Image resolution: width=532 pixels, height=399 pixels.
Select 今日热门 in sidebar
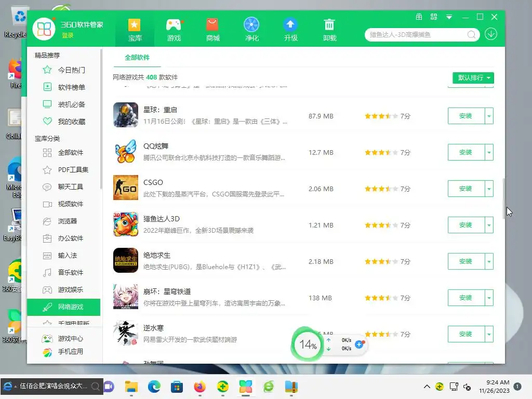pyautogui.click(x=64, y=70)
